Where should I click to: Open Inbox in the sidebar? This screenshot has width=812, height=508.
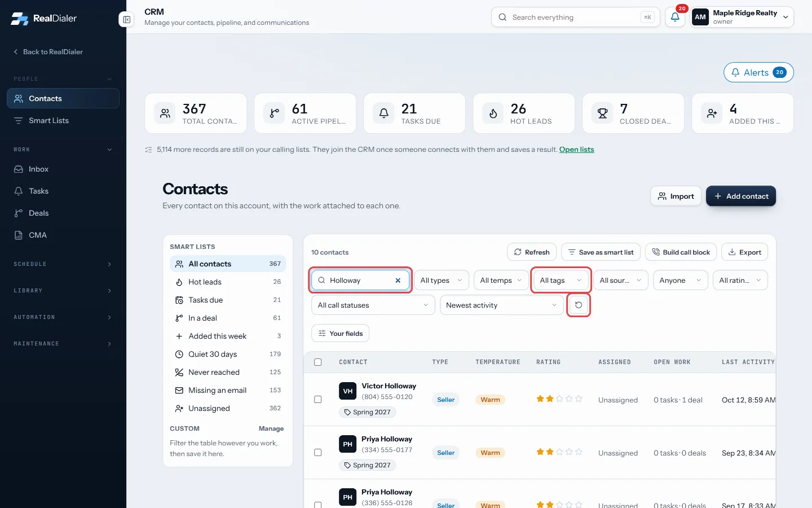pyautogui.click(x=63, y=169)
